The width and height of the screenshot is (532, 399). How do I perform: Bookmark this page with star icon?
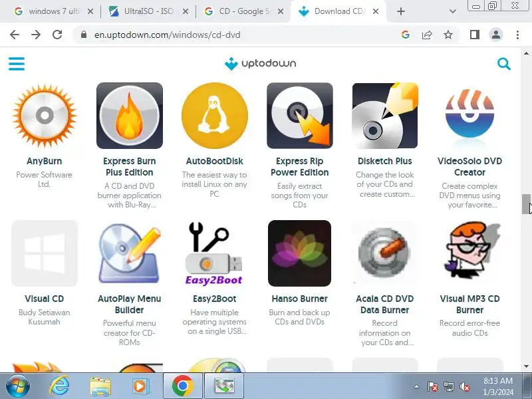(448, 35)
